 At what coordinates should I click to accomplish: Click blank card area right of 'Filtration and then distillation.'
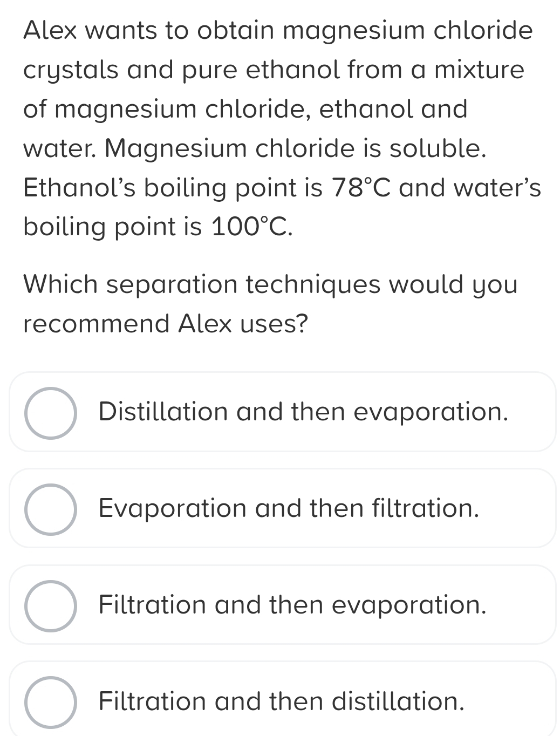tap(510, 701)
